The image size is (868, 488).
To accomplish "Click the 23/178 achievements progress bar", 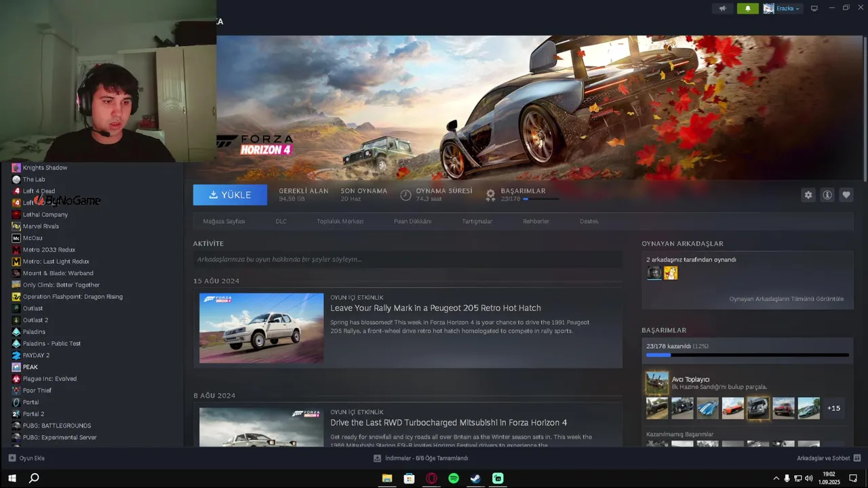I will click(747, 355).
